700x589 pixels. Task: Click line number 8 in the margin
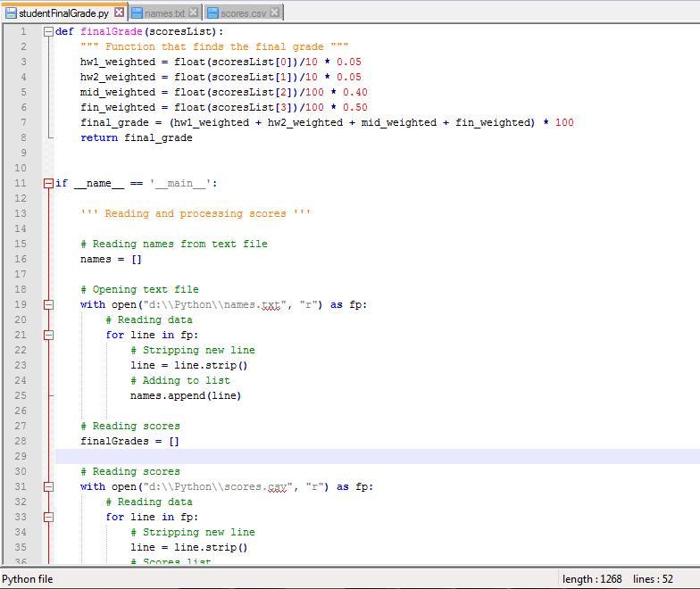22,137
